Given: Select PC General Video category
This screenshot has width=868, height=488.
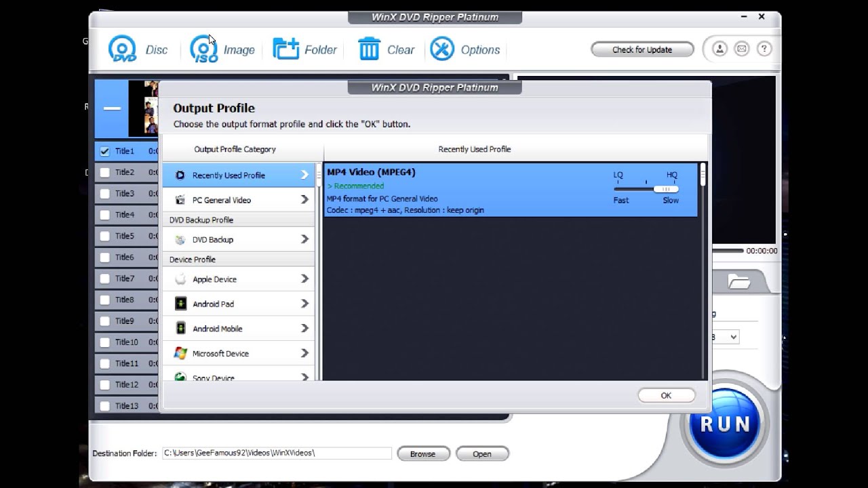Looking at the screenshot, I should click(x=239, y=200).
